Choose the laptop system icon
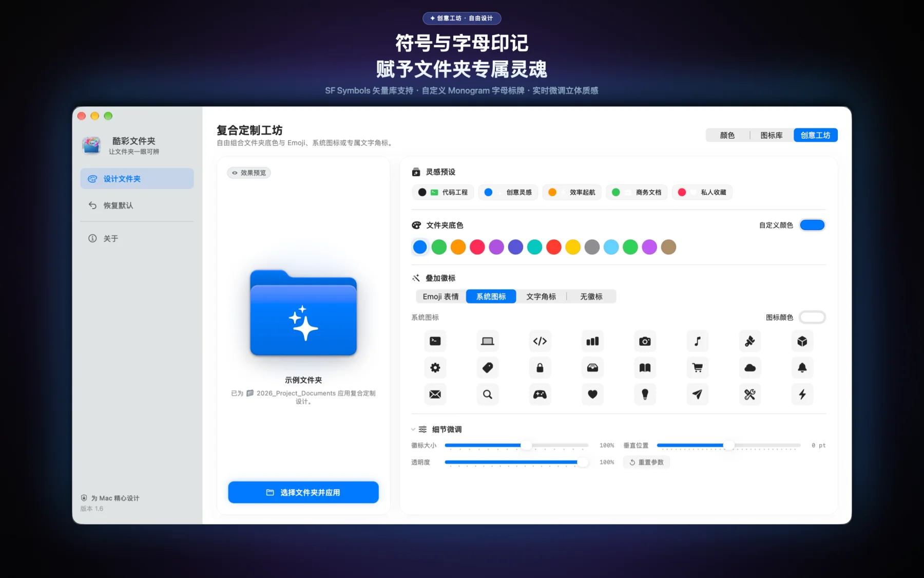 (x=487, y=341)
